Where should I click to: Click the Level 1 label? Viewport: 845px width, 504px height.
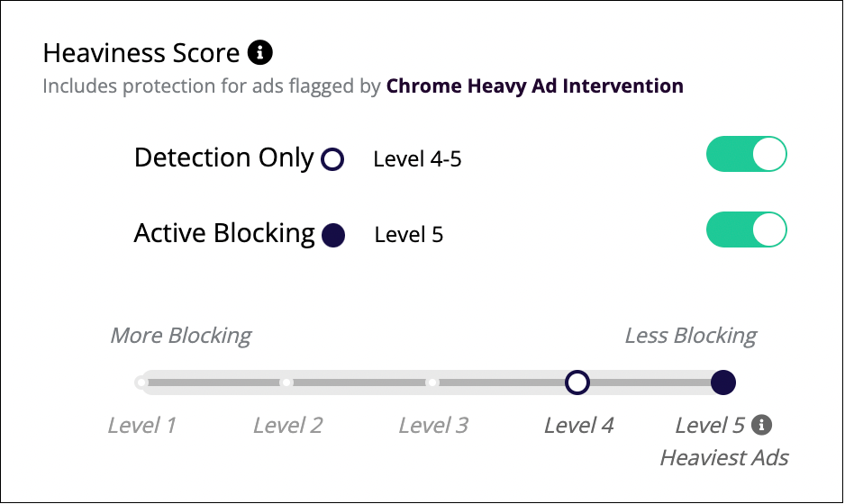pyautogui.click(x=141, y=426)
